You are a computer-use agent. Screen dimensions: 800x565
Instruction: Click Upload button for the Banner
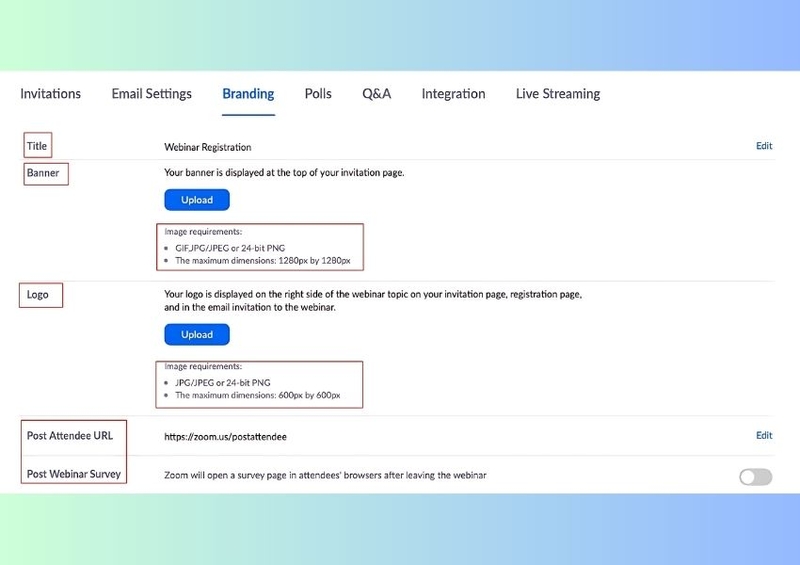197,200
